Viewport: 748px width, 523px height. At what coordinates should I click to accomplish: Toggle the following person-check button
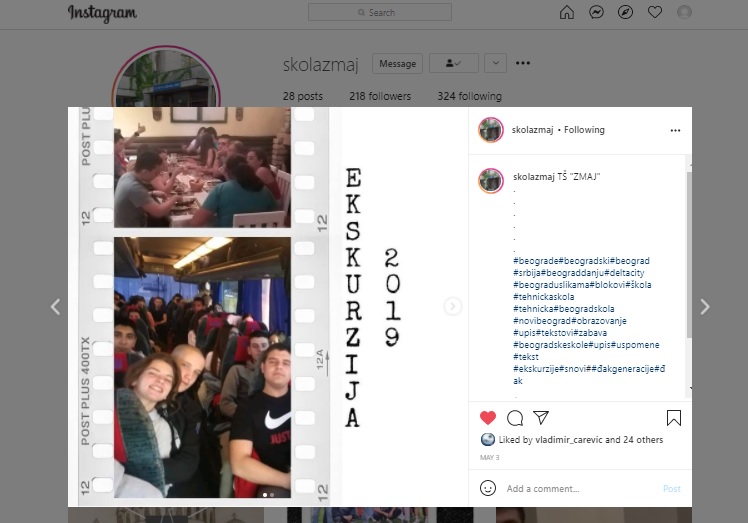click(x=454, y=63)
